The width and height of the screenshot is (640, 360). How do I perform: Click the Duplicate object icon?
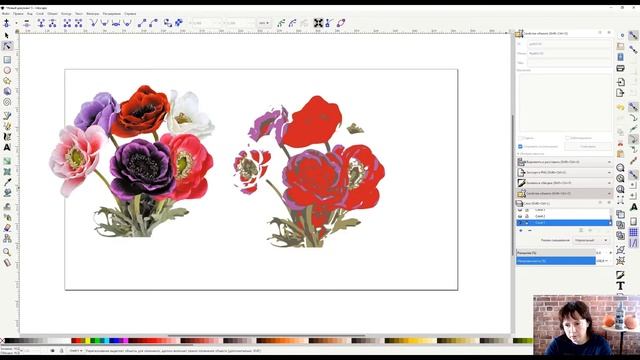(620, 214)
